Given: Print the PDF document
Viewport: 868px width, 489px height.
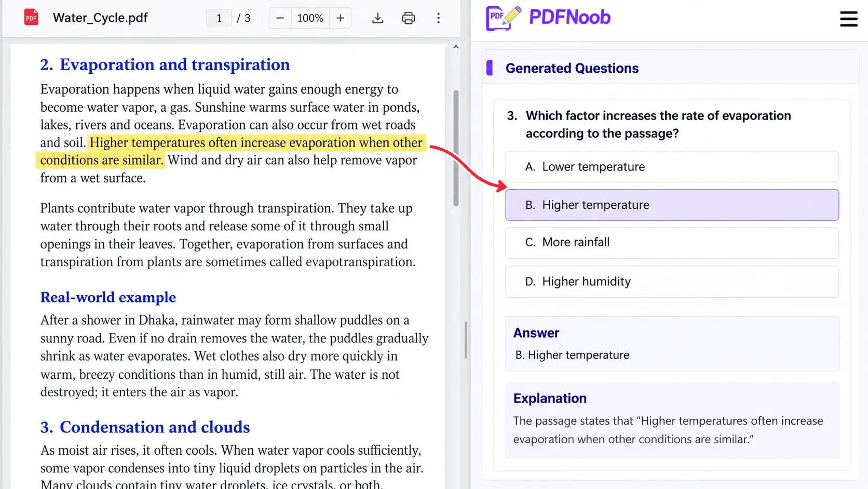Looking at the screenshot, I should pos(409,18).
